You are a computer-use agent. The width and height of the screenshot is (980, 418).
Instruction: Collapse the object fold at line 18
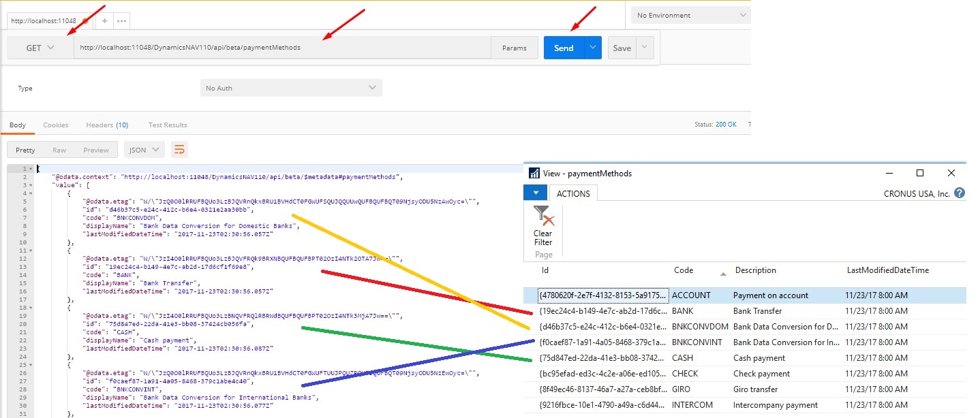coord(32,308)
